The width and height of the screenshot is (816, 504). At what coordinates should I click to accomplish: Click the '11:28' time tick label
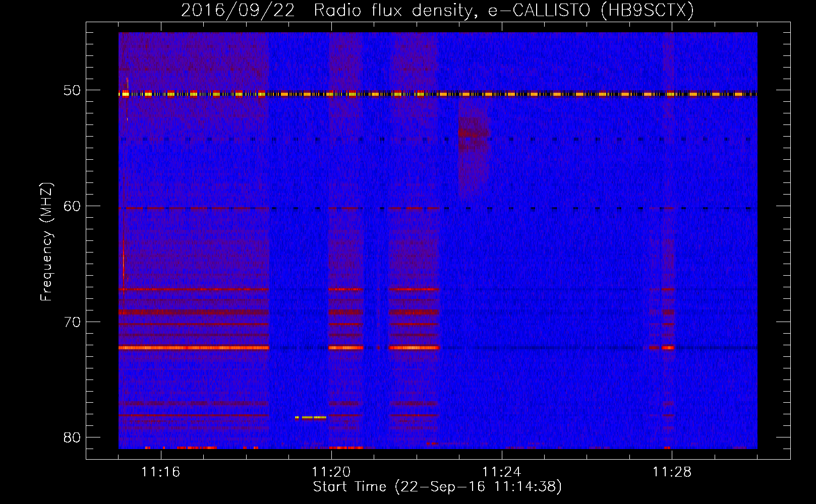pyautogui.click(x=672, y=472)
